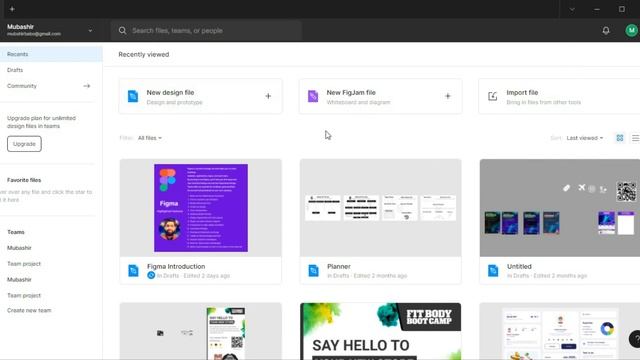Screen dimensions: 640x360
Task: Switch to grid view
Action: pos(620,138)
